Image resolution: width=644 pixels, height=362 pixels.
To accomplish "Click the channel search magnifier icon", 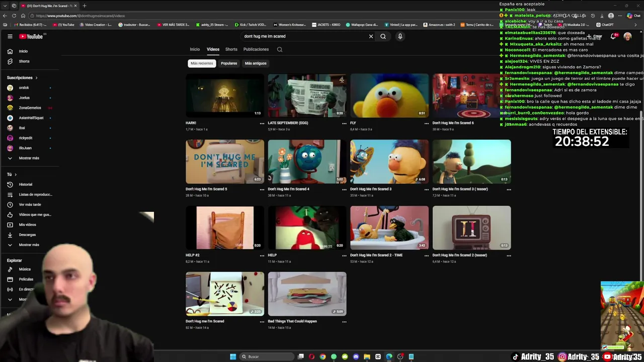I will click(280, 49).
